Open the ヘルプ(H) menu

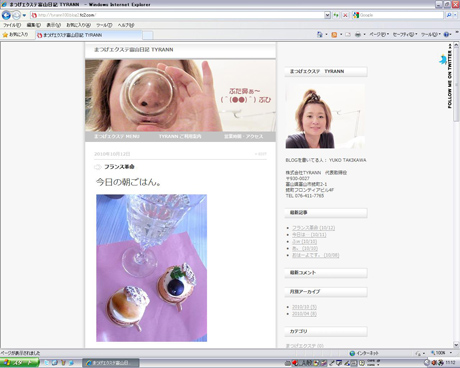pos(126,25)
